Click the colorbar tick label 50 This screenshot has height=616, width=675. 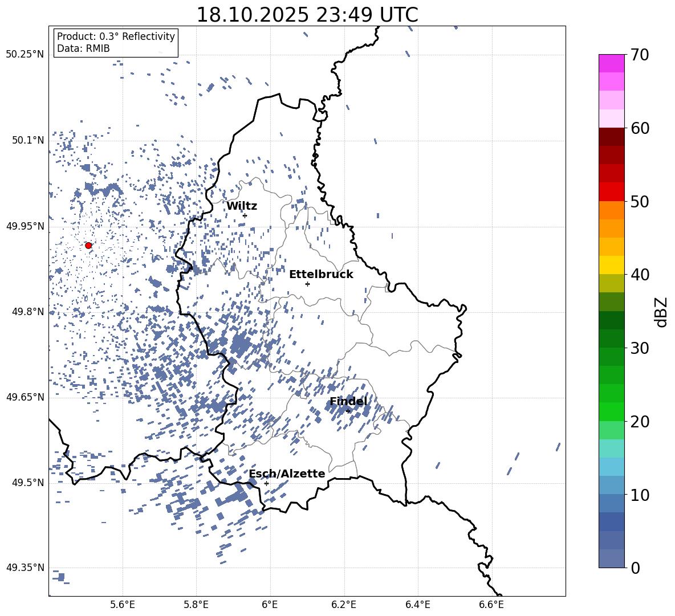[640, 201]
